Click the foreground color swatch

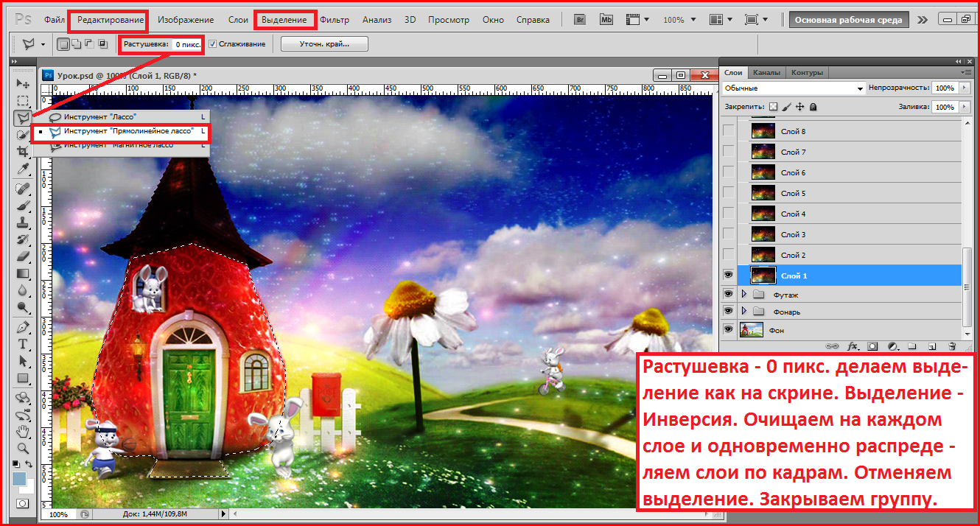(x=19, y=480)
